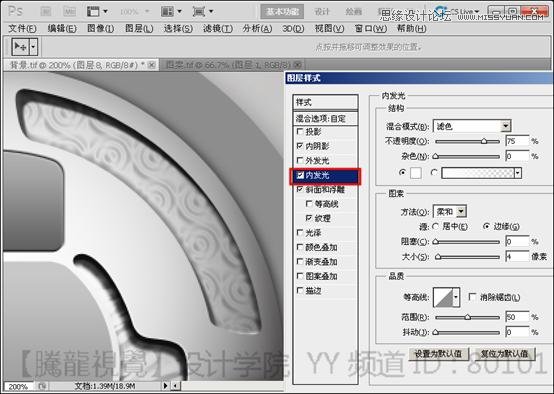Click the status bar info flyout arrow
Viewport: 554px width, 394px height.
[165, 386]
